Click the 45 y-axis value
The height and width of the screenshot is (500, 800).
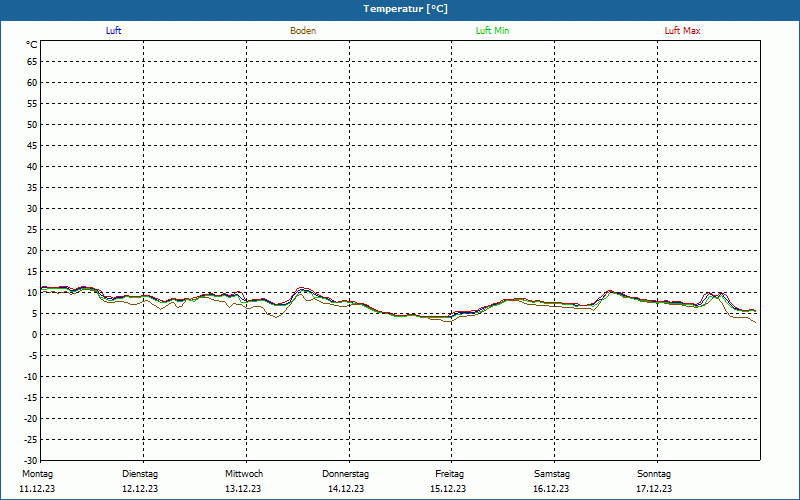32,146
